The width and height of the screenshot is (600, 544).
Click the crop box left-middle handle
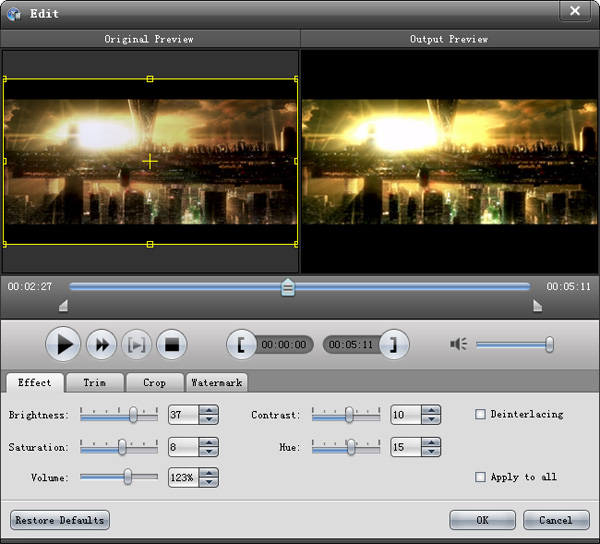[5, 161]
